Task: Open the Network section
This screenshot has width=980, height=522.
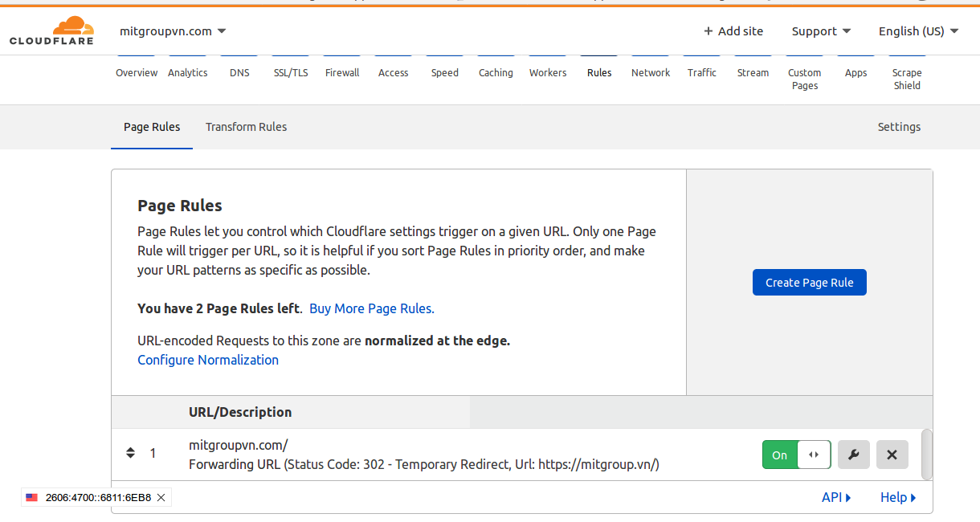Action: click(651, 72)
